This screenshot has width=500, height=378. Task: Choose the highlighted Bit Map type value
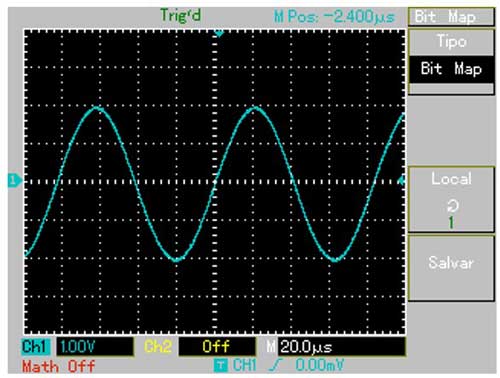coord(451,69)
